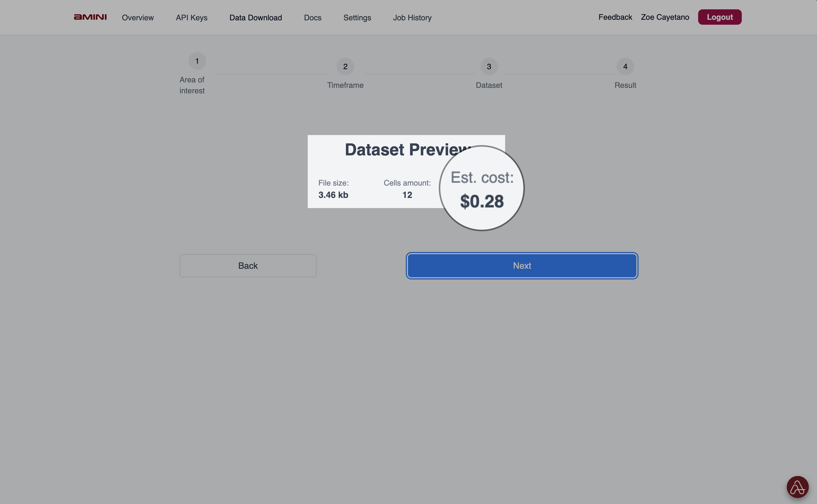Open the Overview page
Screen dimensions: 817x504
click(138, 17)
